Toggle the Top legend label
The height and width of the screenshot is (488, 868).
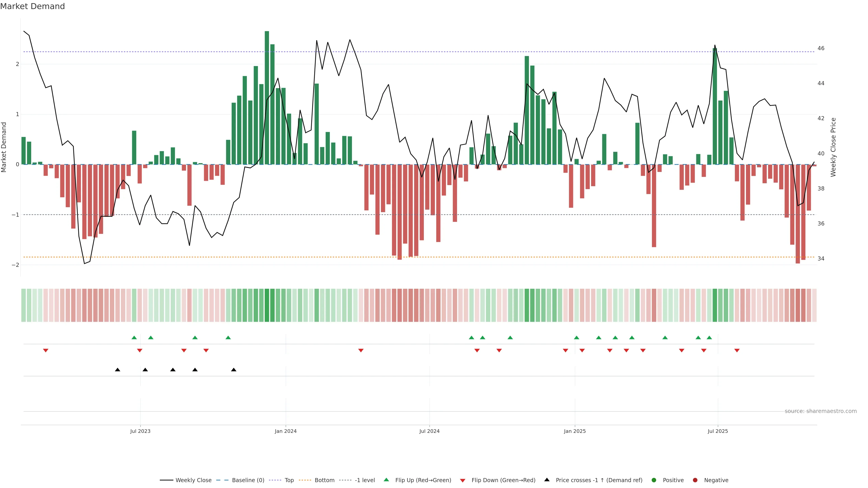tap(289, 480)
